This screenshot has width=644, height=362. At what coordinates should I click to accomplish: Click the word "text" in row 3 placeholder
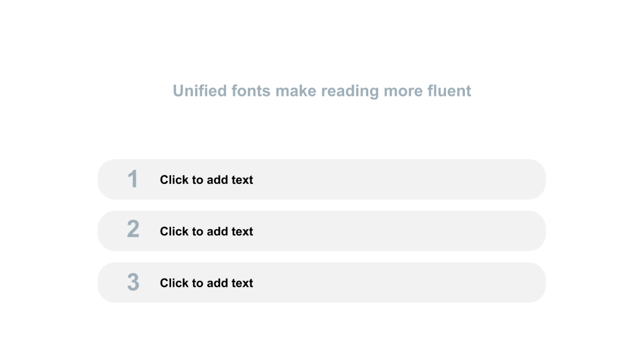click(243, 283)
